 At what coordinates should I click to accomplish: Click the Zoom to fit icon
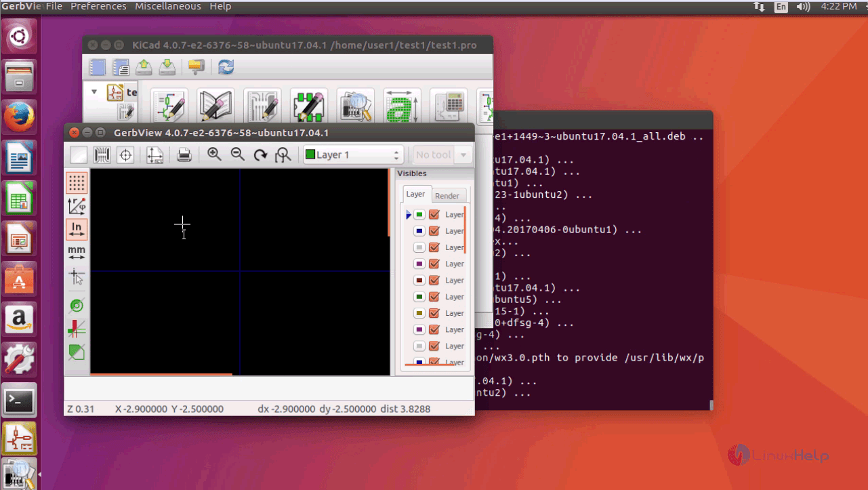coord(283,155)
